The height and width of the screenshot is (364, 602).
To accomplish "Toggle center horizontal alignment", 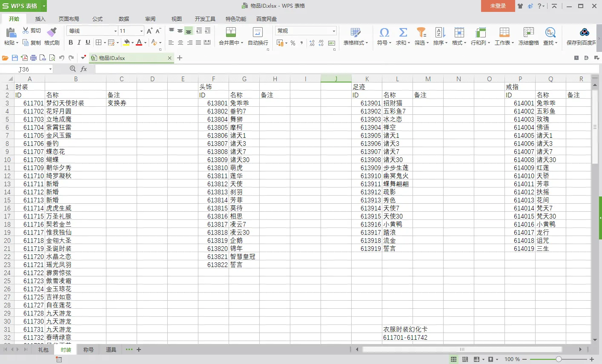I will [181, 43].
